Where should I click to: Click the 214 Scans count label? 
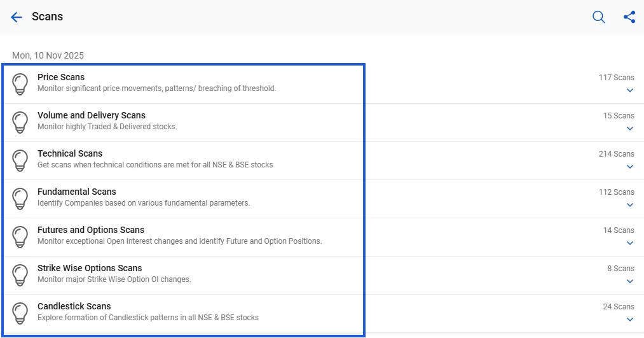[x=616, y=154]
